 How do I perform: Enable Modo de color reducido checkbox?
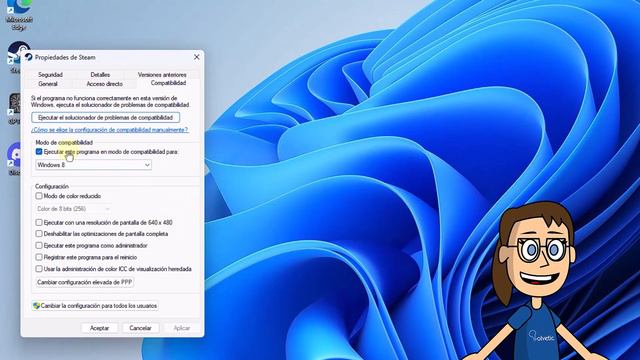tap(39, 196)
